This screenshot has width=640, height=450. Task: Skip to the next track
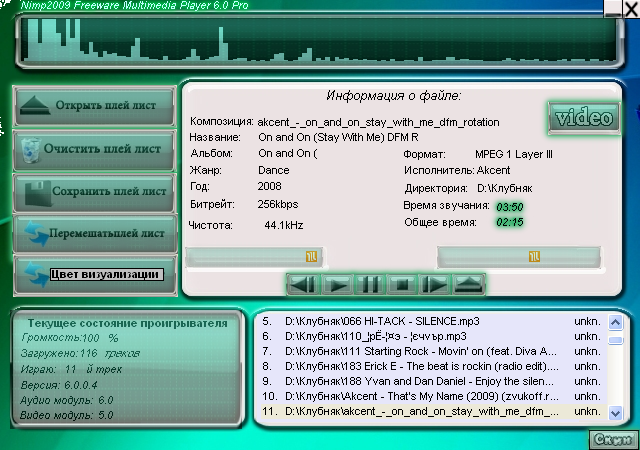point(435,284)
